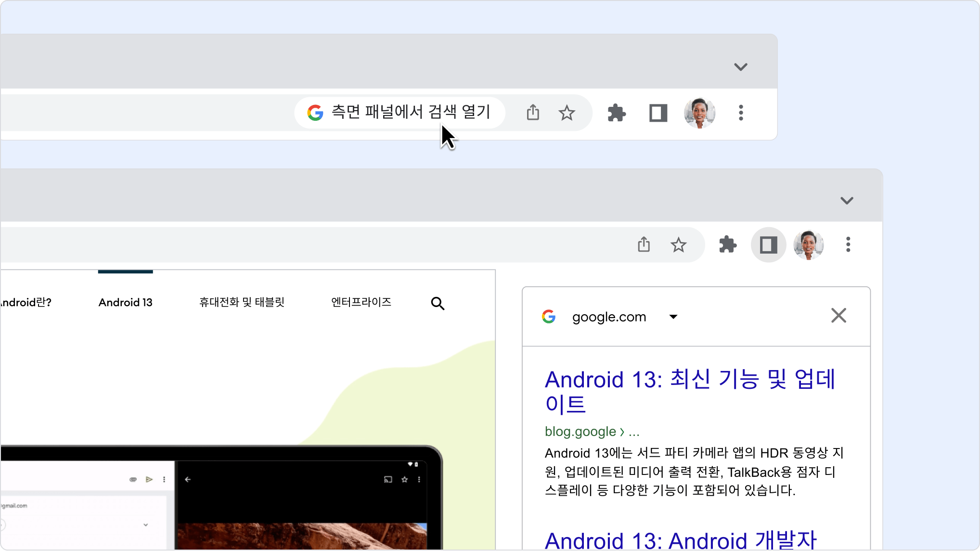This screenshot has width=980, height=551.
Task: Expand tab search chevron in lower window
Action: [x=847, y=200]
